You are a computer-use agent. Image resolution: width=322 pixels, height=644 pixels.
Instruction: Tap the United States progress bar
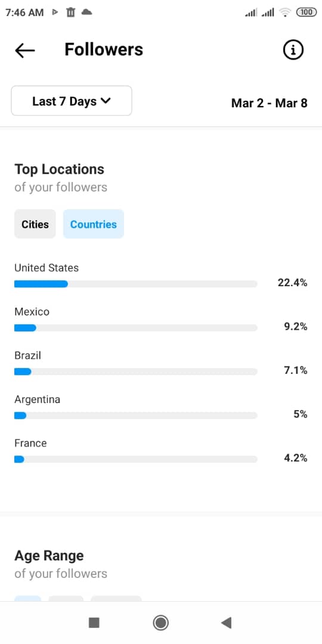coord(135,284)
